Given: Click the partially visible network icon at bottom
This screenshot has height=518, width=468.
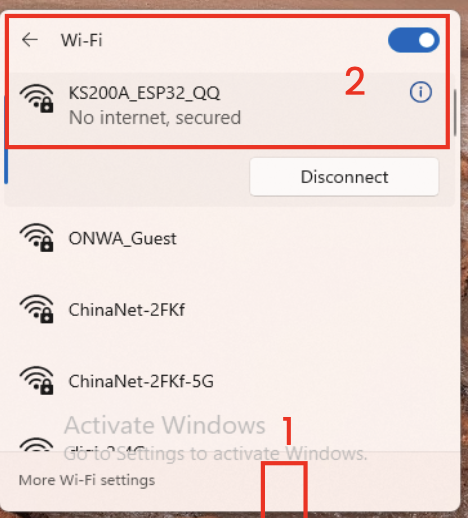Looking at the screenshot, I should click(36, 444).
